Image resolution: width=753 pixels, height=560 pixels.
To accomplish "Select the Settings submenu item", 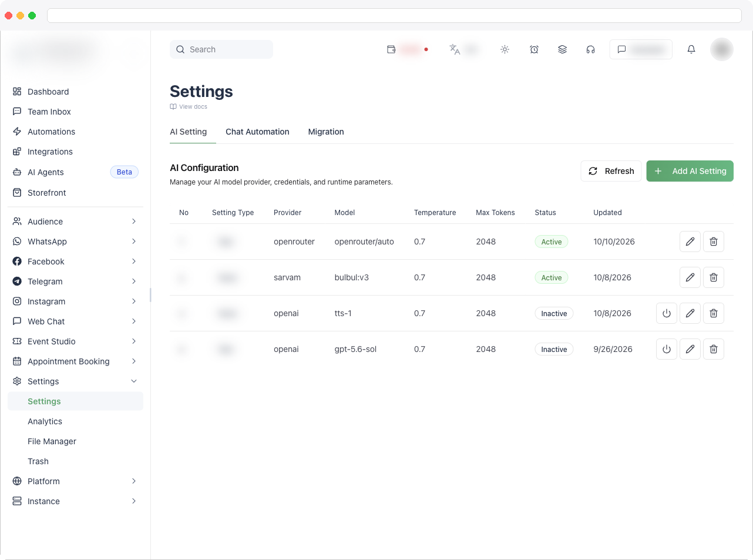I will click(x=75, y=401).
